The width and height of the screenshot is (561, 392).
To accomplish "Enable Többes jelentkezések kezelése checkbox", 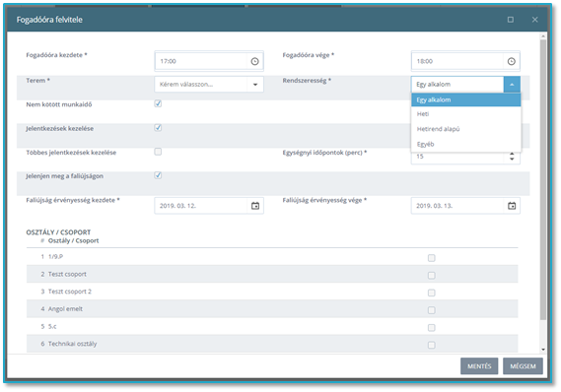I will pos(158,152).
